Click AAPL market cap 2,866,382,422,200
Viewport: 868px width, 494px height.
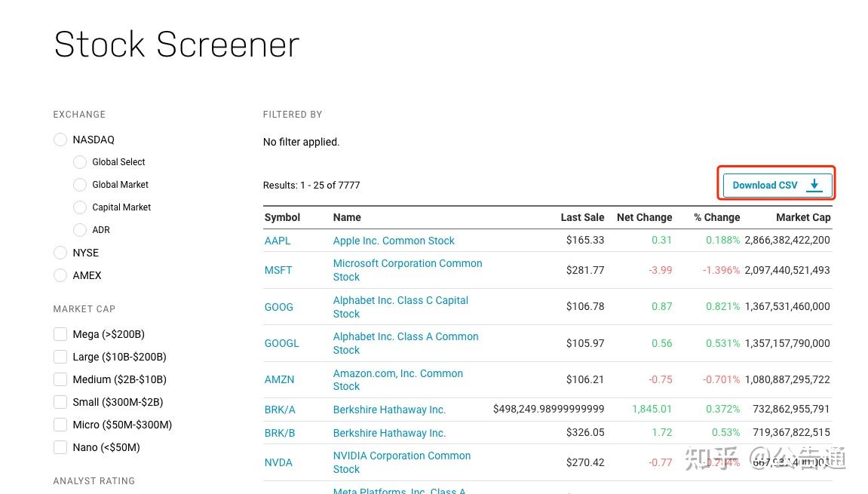[787, 241]
